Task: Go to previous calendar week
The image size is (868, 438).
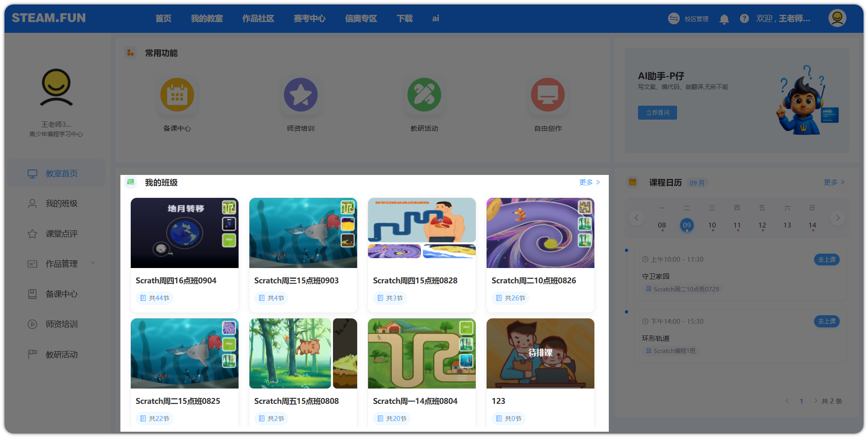Action: pos(636,218)
